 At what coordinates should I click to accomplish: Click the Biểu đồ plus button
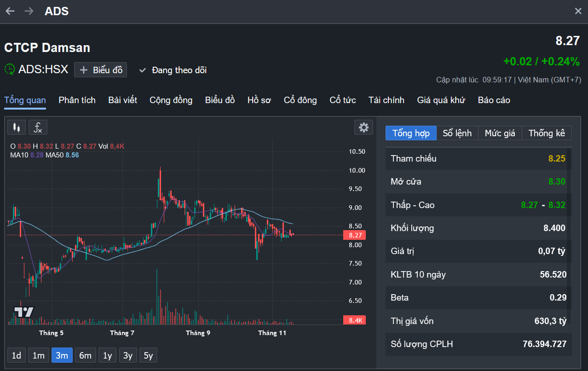(x=100, y=70)
